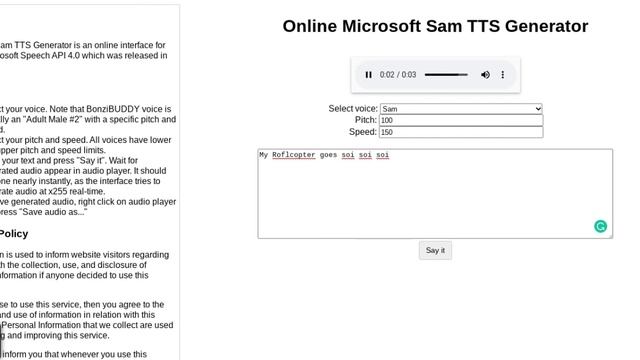Focus the Speed input field
Screen dimensions: 640x360
coord(461,132)
